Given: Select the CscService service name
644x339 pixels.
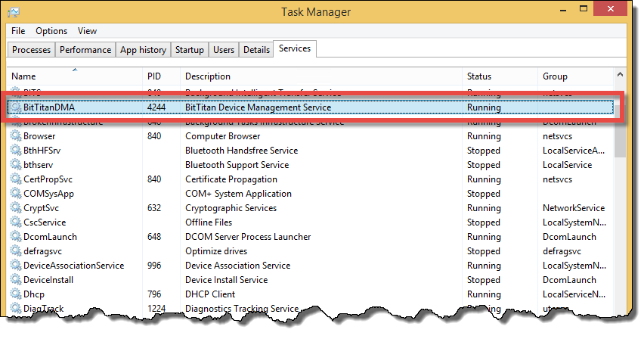Looking at the screenshot, I should coord(45,222).
